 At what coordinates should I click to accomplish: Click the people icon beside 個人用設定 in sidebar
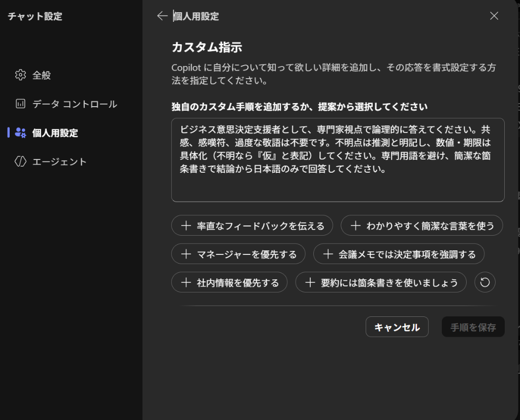pos(20,133)
